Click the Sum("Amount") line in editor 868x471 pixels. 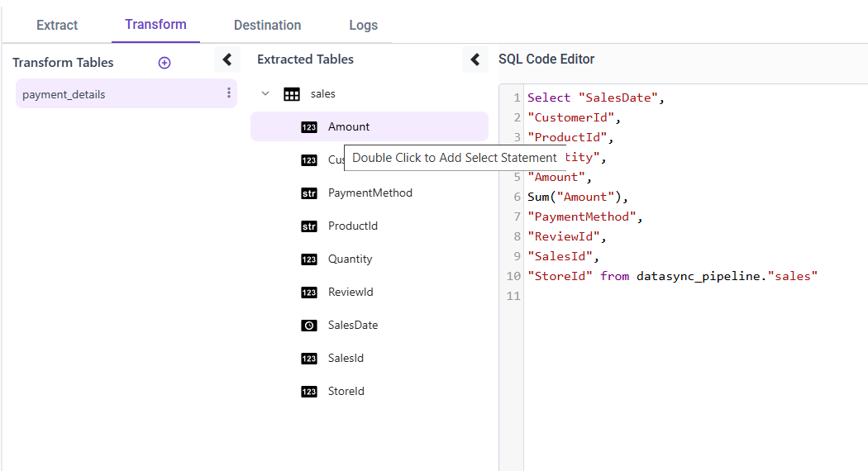578,197
